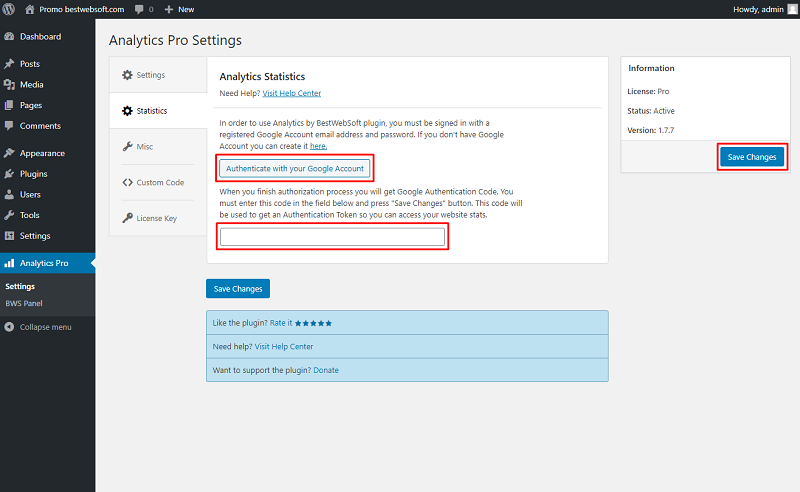This screenshot has height=492, width=800.
Task: Rate the plugin via five stars
Action: [x=313, y=323]
